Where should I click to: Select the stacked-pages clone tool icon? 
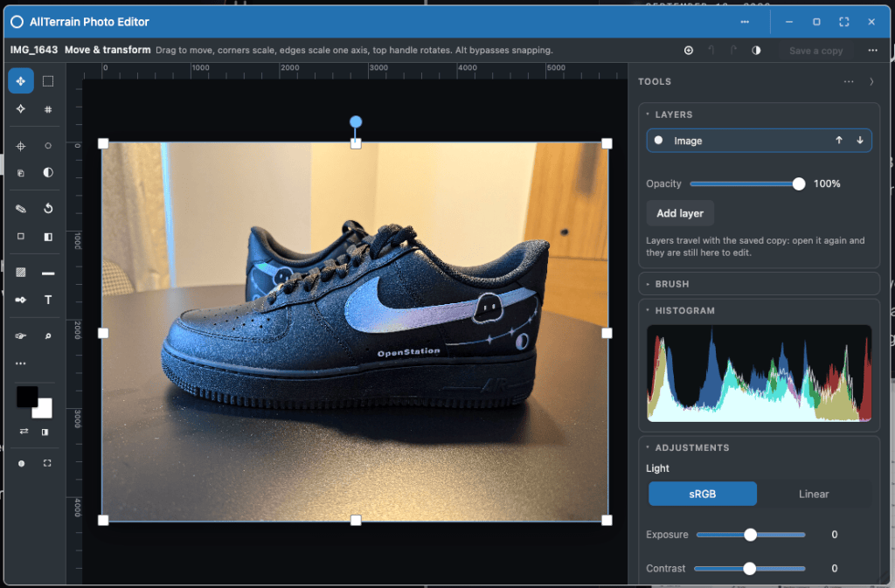coord(21,173)
